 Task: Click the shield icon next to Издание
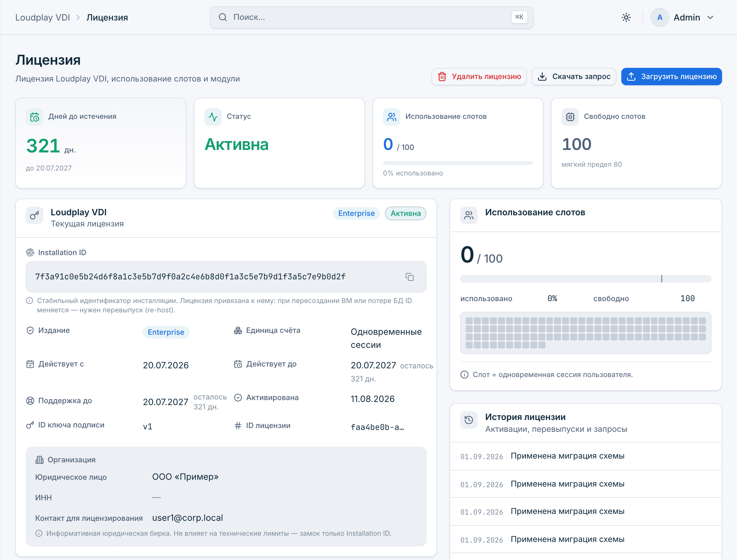pyautogui.click(x=30, y=330)
